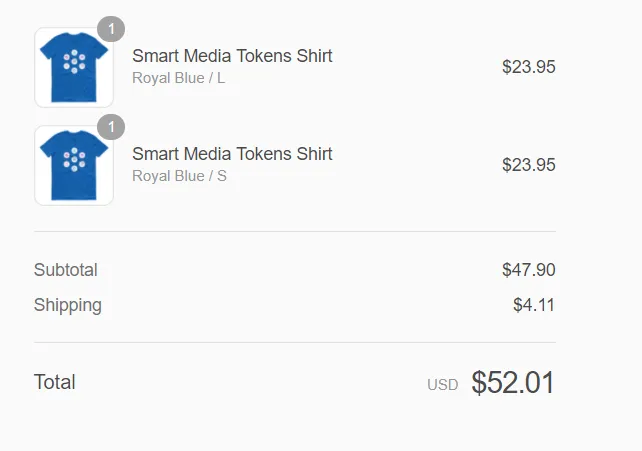Select first Smart Media Tokens Shirt title

[x=232, y=56]
